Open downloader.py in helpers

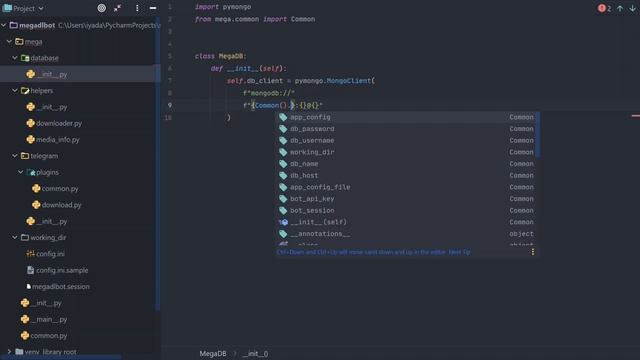pyautogui.click(x=59, y=123)
